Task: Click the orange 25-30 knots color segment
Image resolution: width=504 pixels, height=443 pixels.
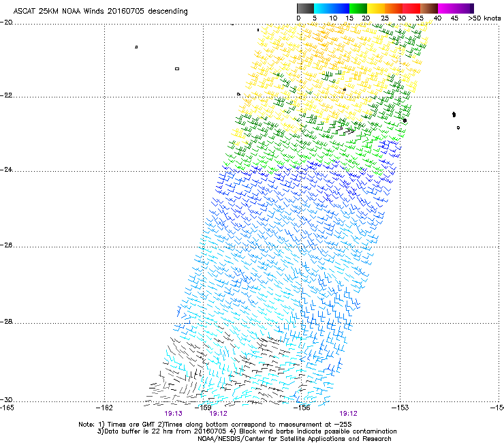Action: (x=394, y=8)
